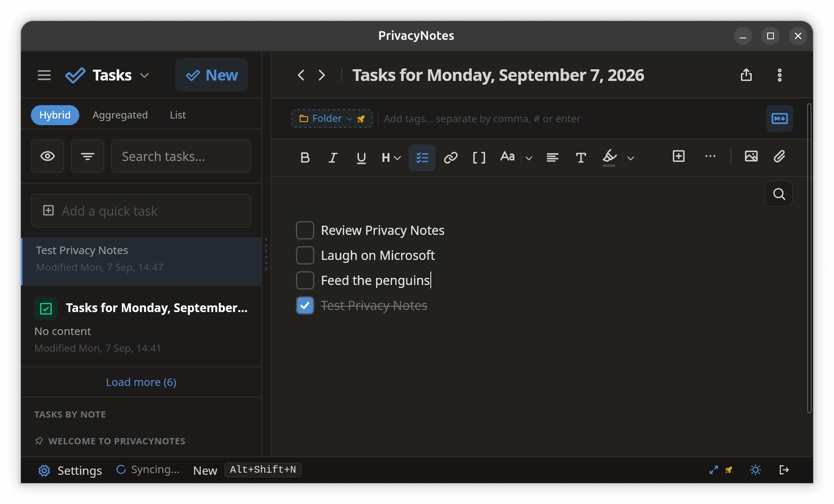Uncheck the Test Privacy Notes checkbox
Image resolution: width=834 pixels, height=504 pixels.
pyautogui.click(x=305, y=305)
